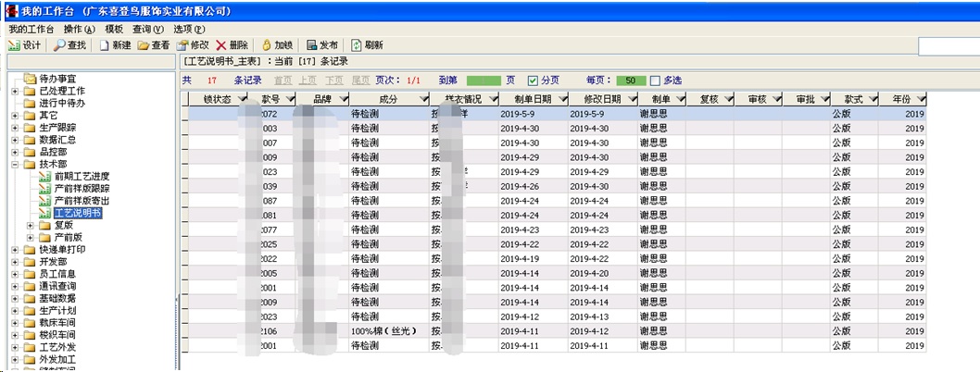Viewport: 980px width, 372px height.
Task: Expand the 生产跟踪 tree folder
Action: tap(15, 128)
